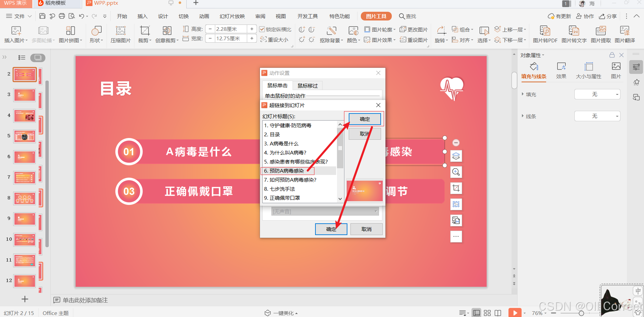Viewport: 644px width, 317px height.
Task: Select slide 5 thumbnail in panel
Action: coord(25,136)
